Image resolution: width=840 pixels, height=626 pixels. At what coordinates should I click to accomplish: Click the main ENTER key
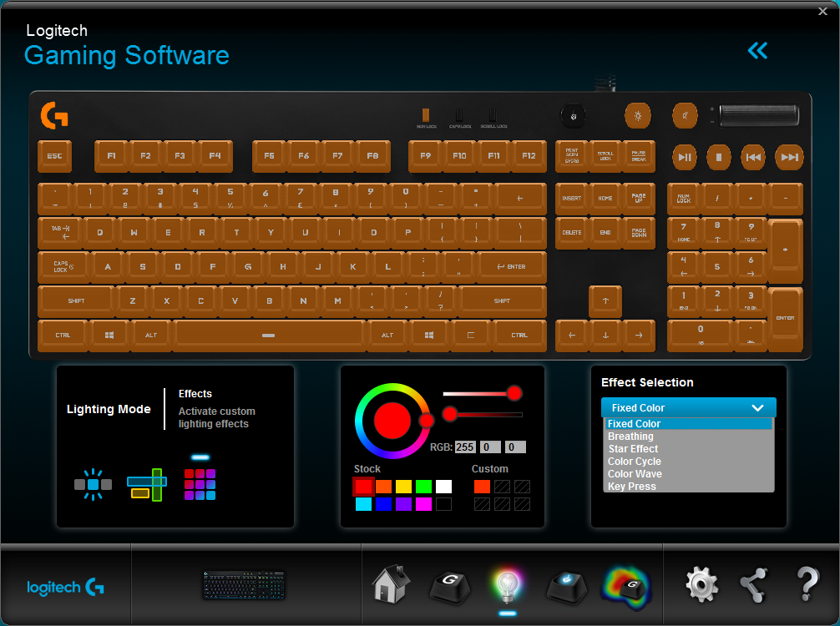coord(512,267)
